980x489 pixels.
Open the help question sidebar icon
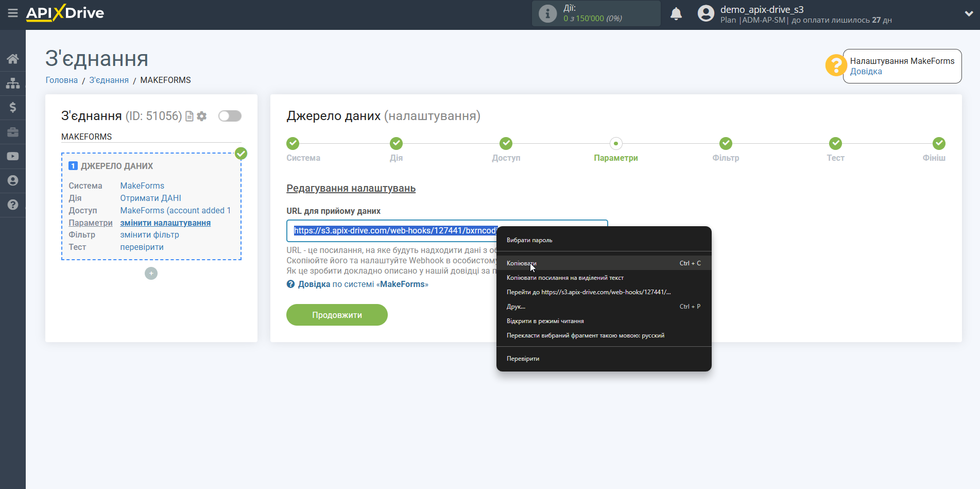coord(13,205)
